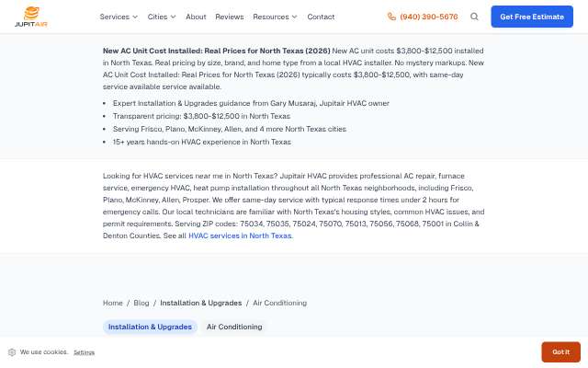This screenshot has width=588, height=368.
Task: Expand the Cities dropdown menu
Action: (x=162, y=17)
